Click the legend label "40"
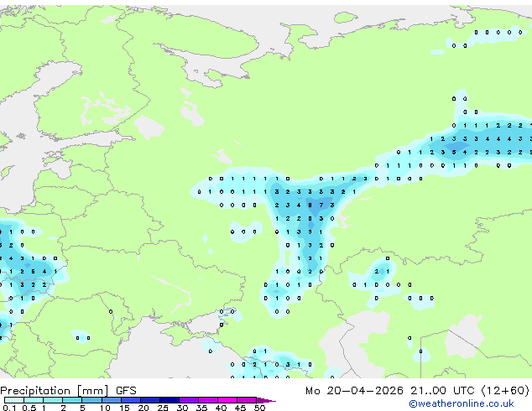Image resolution: width=532 pixels, height=411 pixels. pyautogui.click(x=221, y=408)
